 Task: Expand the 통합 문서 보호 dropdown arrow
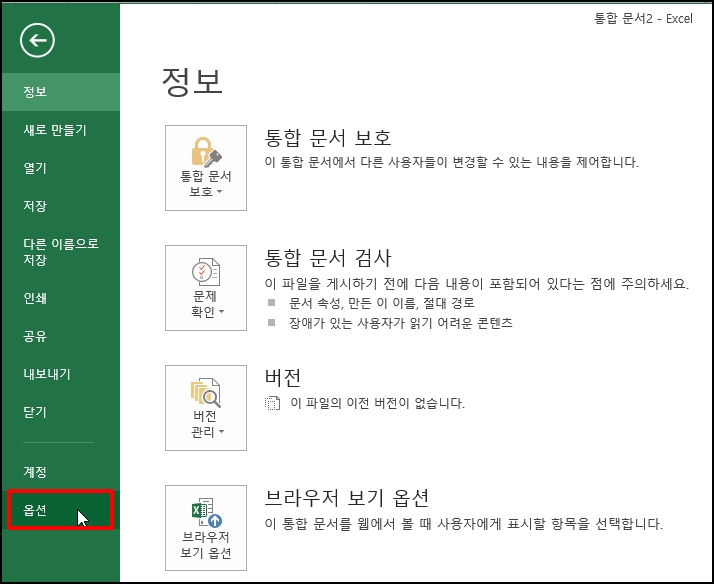coord(220,192)
